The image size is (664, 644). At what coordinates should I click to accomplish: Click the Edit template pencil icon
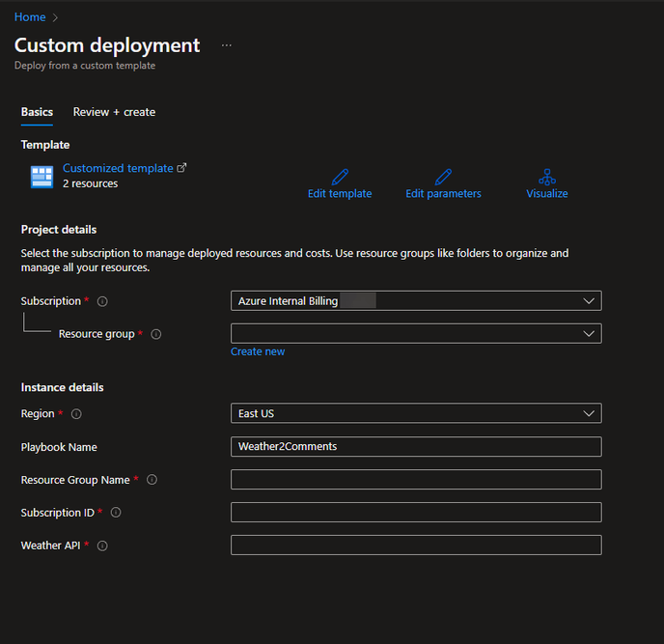coord(340,177)
